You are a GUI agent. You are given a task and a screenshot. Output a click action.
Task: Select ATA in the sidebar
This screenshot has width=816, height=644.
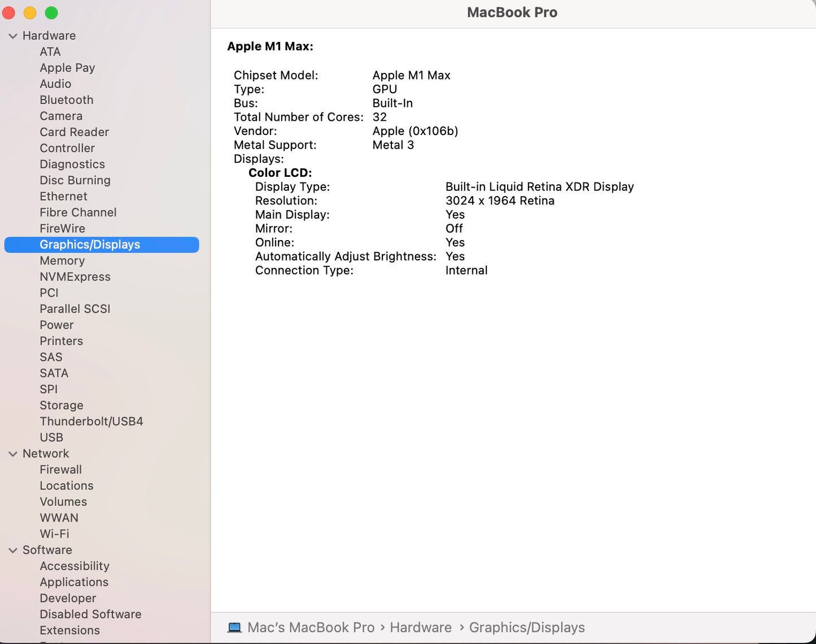50,52
